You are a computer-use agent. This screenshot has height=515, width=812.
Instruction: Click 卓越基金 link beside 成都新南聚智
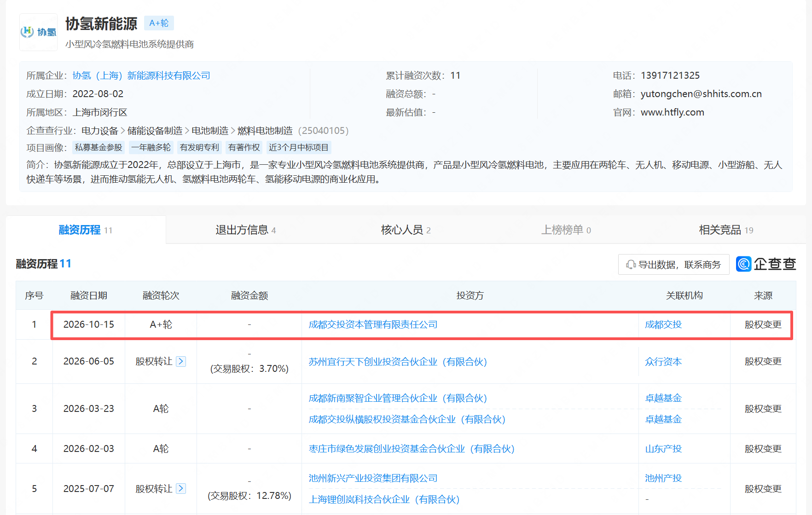click(x=663, y=398)
